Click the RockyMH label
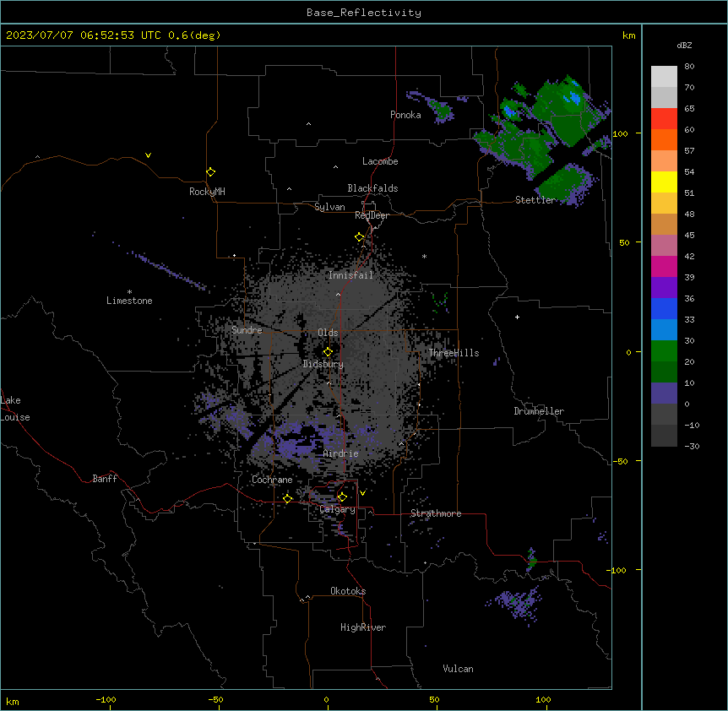This screenshot has width=728, height=711. click(207, 192)
